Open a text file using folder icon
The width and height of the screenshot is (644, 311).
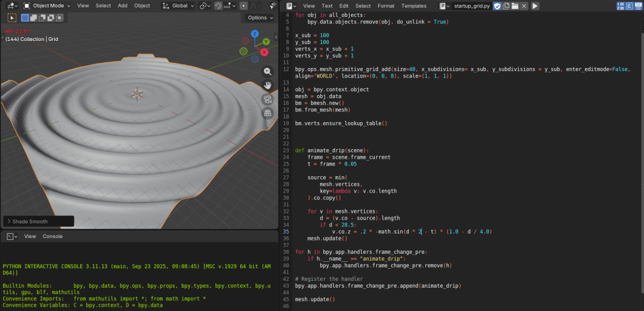515,6
